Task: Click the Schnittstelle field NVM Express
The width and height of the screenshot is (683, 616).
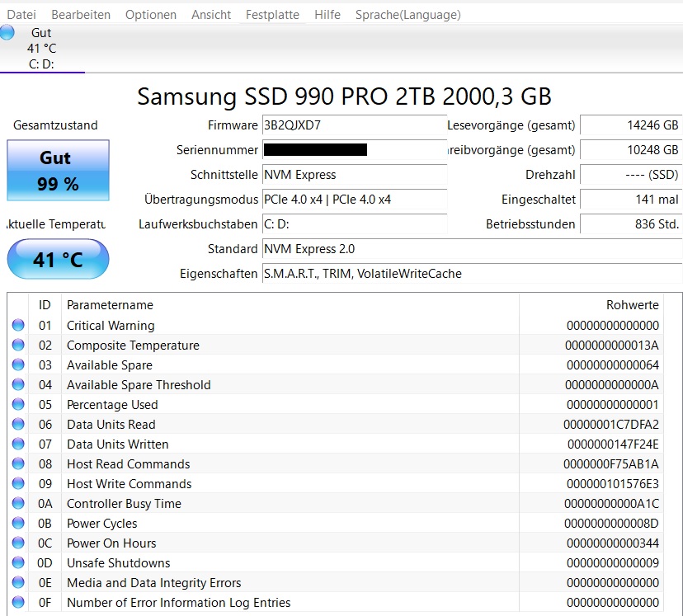Action: coord(355,175)
